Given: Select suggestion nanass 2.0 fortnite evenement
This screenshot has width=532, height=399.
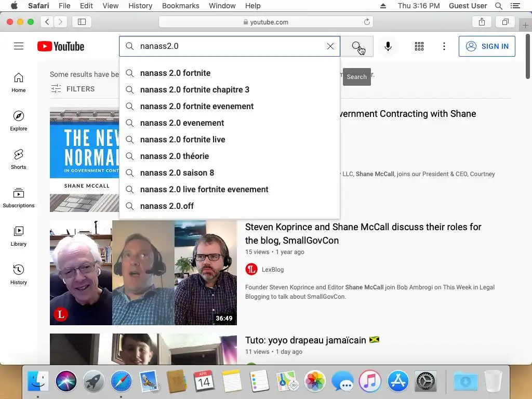Looking at the screenshot, I should (x=229, y=106).
